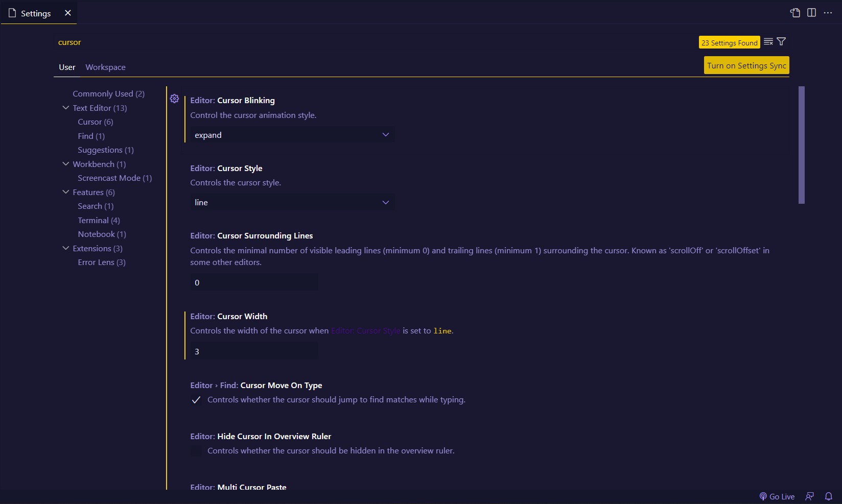The image size is (842, 504).
Task: Follow the Editor: Cursor Style link
Action: (x=366, y=331)
